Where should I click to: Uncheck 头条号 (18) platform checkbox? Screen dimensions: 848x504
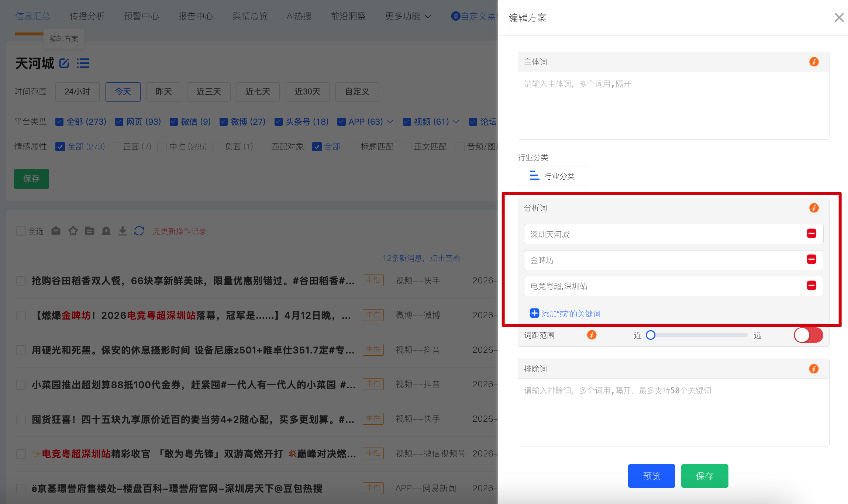pos(279,122)
